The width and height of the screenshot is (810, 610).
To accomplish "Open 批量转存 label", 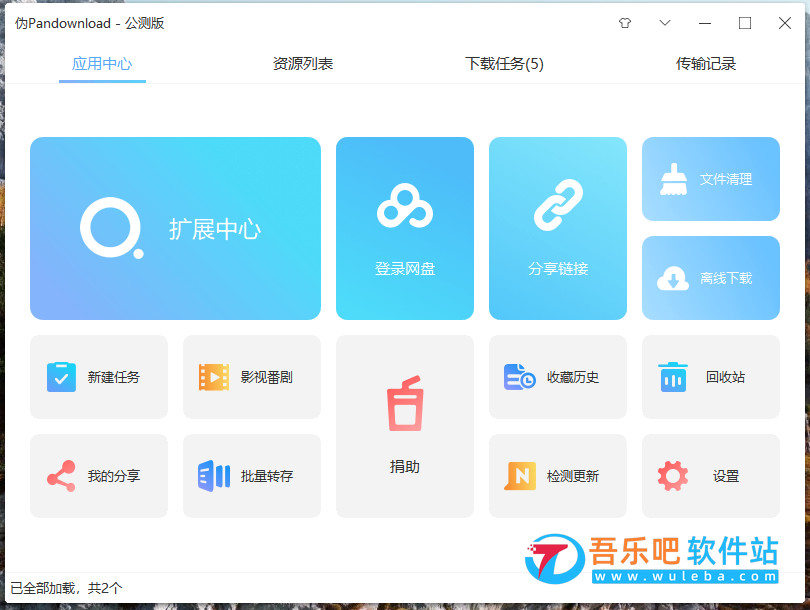I will tap(267, 476).
